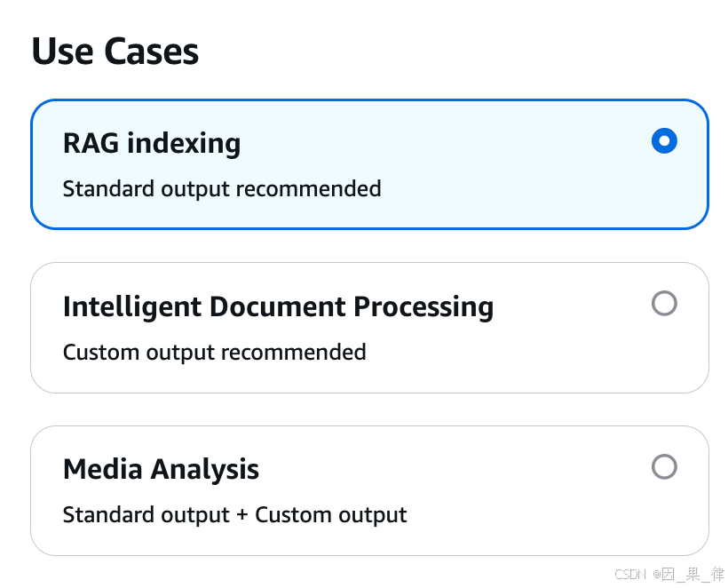The height and width of the screenshot is (588, 728).
Task: Click the word 'Processing' in second card title
Action: tap(423, 307)
